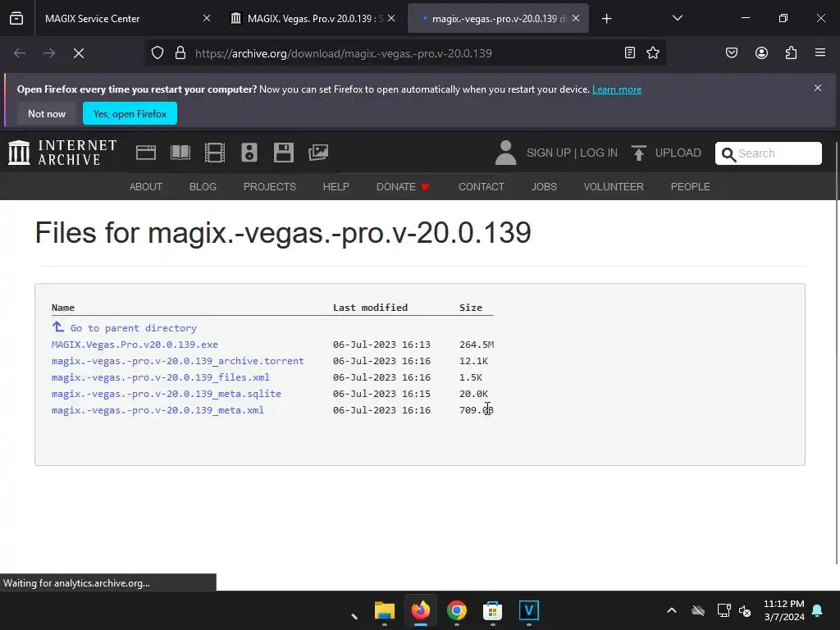Open the JOBS menu item
Screen dimensions: 840x630
544,187
